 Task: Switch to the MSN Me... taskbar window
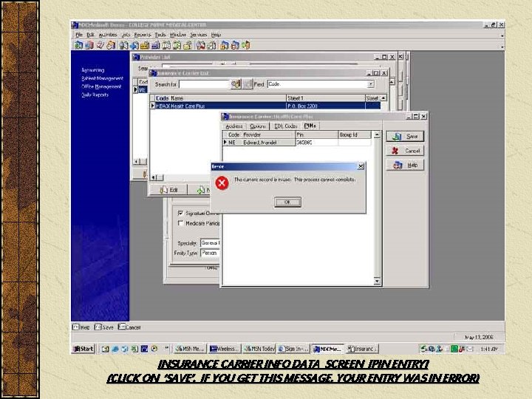(190, 349)
